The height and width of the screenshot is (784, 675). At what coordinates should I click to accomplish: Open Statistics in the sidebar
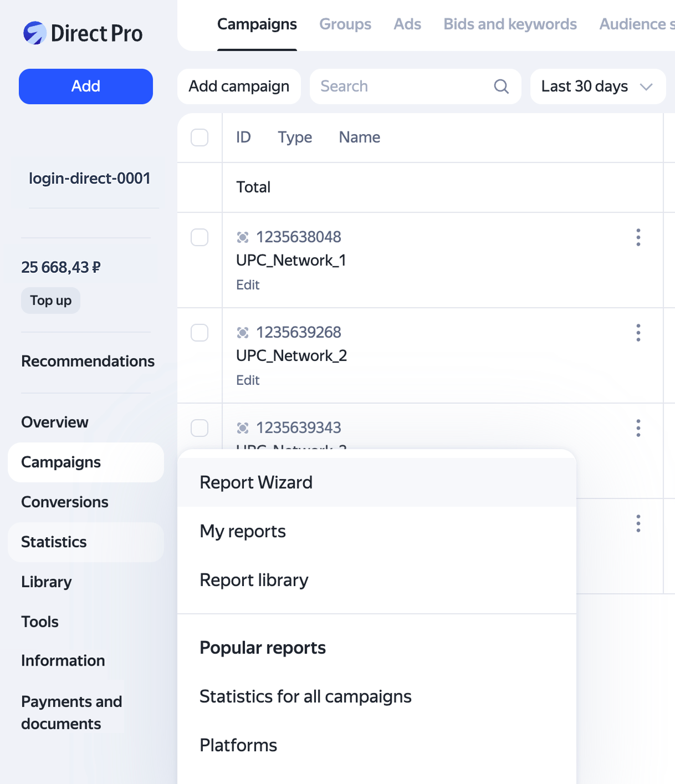pyautogui.click(x=86, y=542)
